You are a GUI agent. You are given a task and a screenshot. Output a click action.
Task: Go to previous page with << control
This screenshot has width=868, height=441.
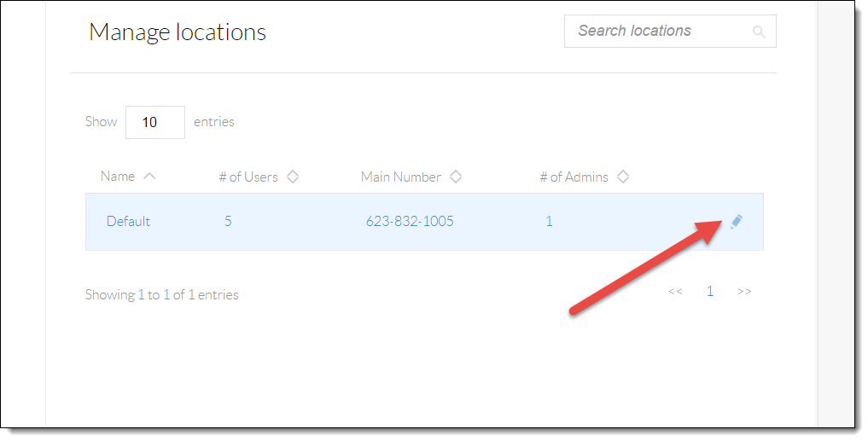coord(675,291)
